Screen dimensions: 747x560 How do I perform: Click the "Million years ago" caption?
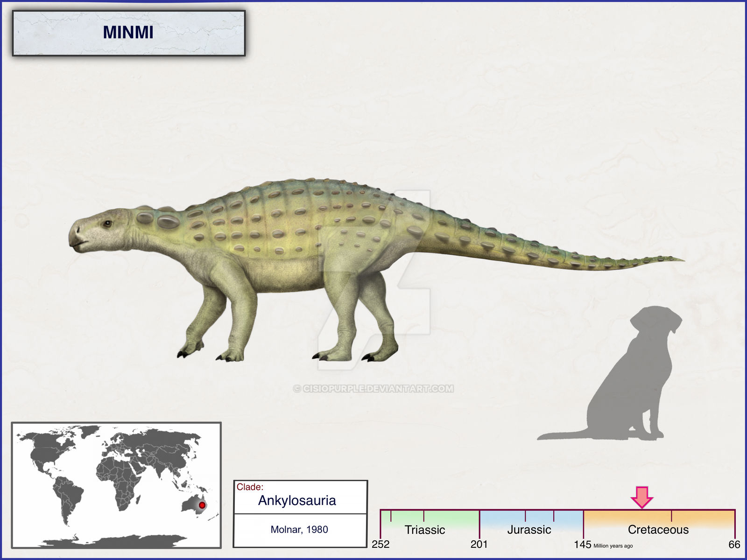pos(613,546)
